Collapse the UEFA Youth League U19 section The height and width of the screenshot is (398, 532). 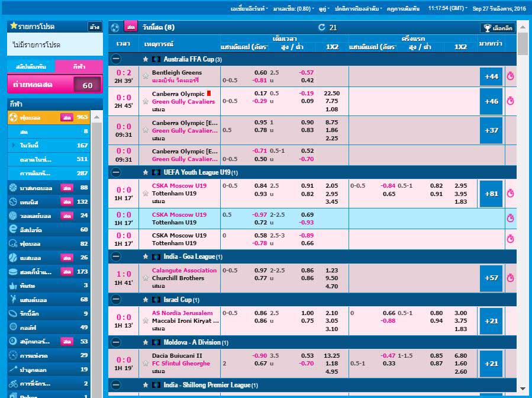(x=116, y=172)
